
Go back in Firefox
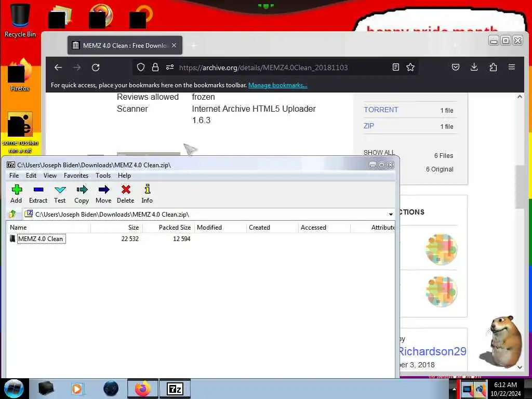58,68
